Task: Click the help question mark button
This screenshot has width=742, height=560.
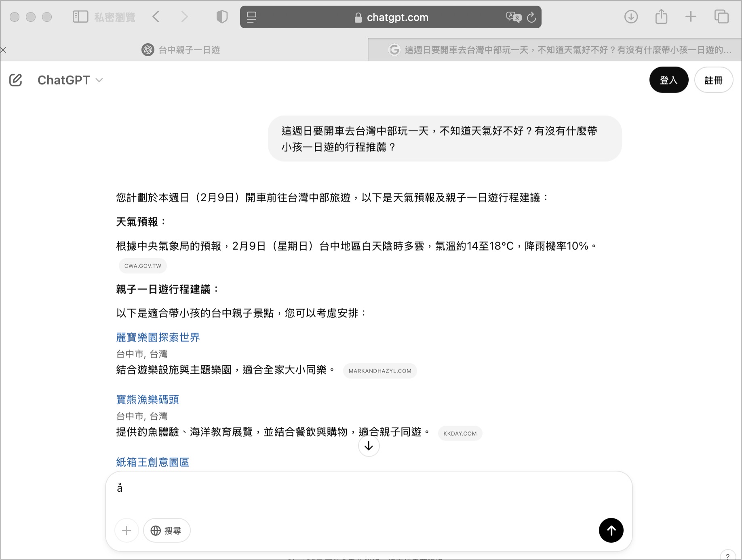Action: click(x=727, y=556)
